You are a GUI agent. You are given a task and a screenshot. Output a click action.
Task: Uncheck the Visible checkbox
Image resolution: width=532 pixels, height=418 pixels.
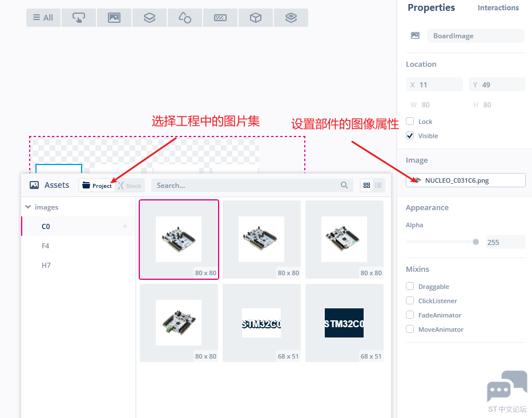point(409,135)
